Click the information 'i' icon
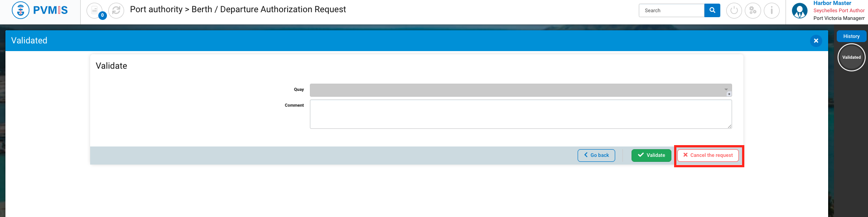Screen dimensions: 868x217 tap(772, 10)
